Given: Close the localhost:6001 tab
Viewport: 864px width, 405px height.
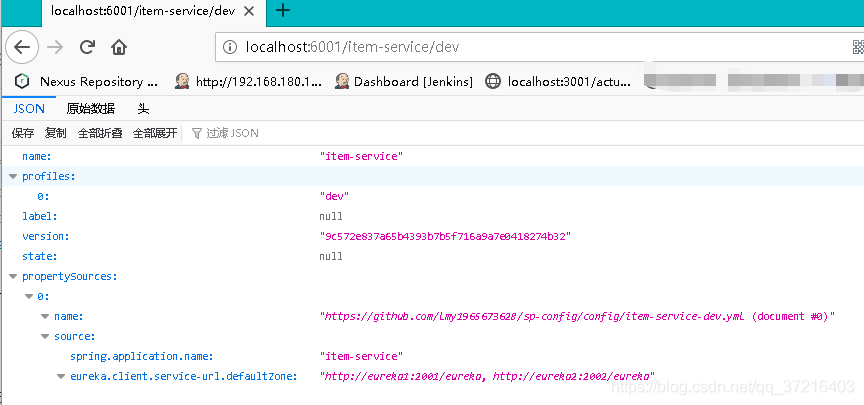Looking at the screenshot, I should coord(249,11).
